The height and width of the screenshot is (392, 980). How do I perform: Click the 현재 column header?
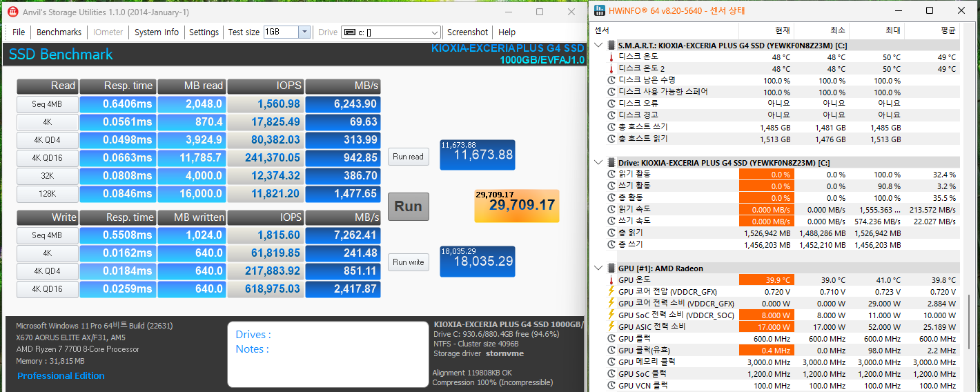tap(766, 30)
